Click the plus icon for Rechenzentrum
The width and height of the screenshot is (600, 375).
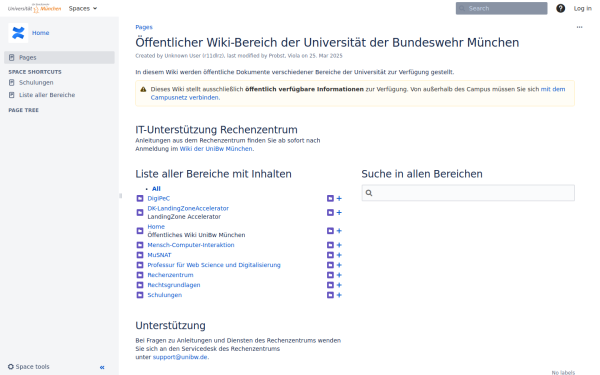coord(339,275)
